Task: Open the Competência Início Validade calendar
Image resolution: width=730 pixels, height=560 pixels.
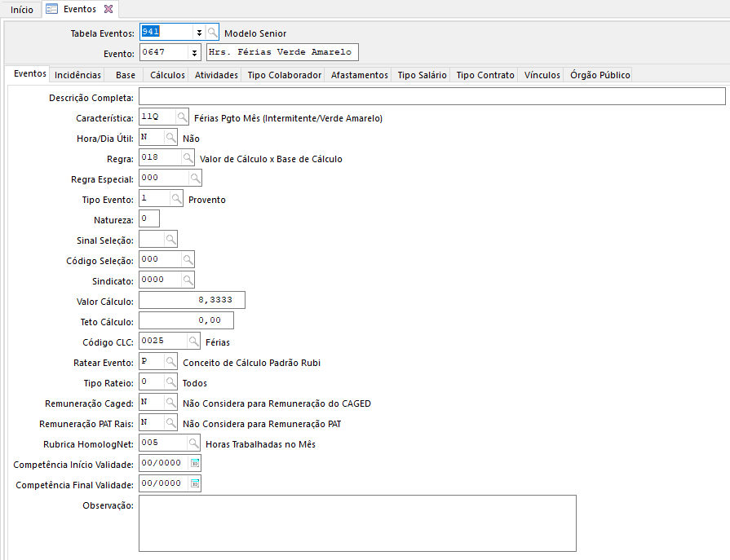Action: pos(195,463)
